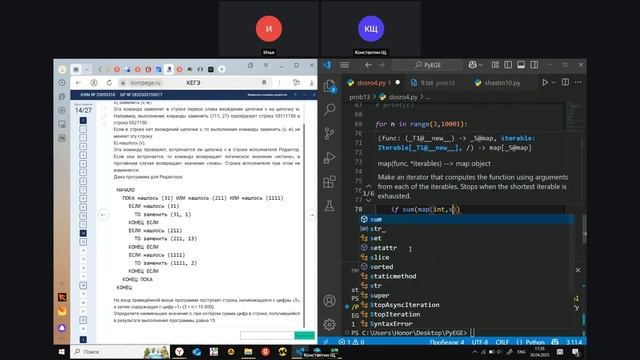640x360 pixels.
Task: Click the PyEGE command center search box
Action: click(x=427, y=65)
